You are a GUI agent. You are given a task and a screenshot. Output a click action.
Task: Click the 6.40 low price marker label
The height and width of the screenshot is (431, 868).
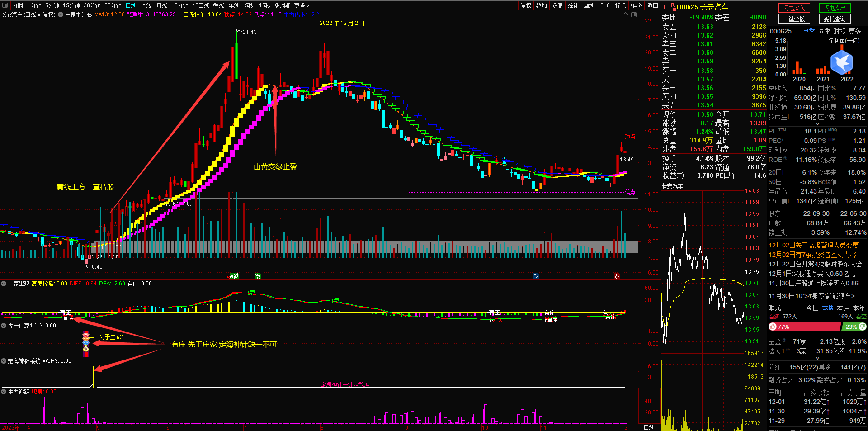coord(97,267)
